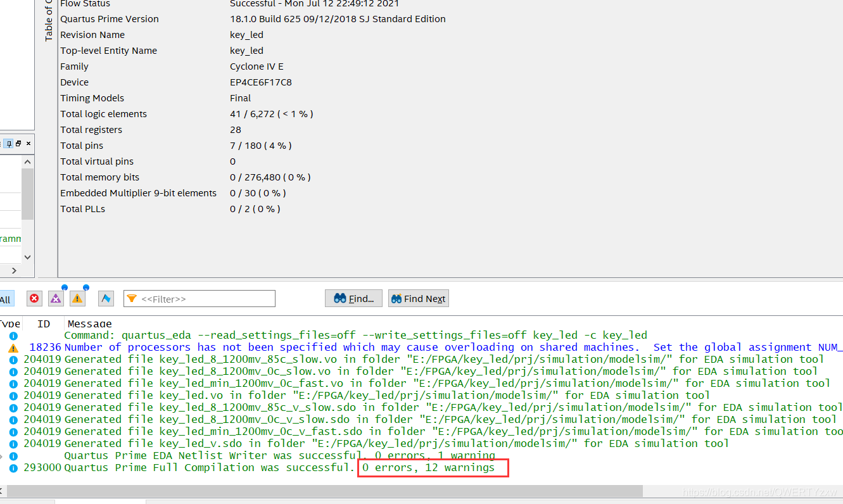Click the '0 / 276,480' memory bits value
Screen dimensions: 843x504
[x=270, y=177]
